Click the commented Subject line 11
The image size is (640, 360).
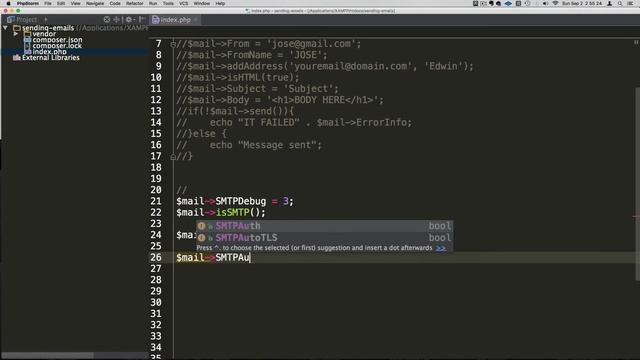click(x=257, y=89)
